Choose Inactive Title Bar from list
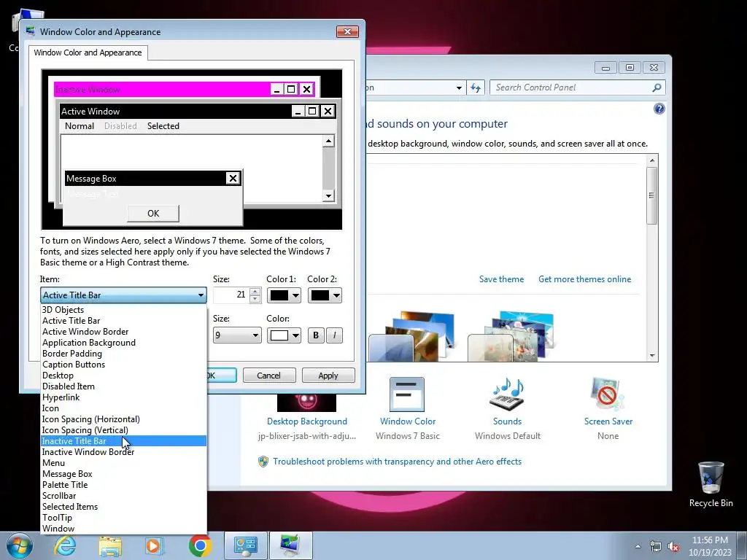The height and width of the screenshot is (560, 747). [123, 441]
